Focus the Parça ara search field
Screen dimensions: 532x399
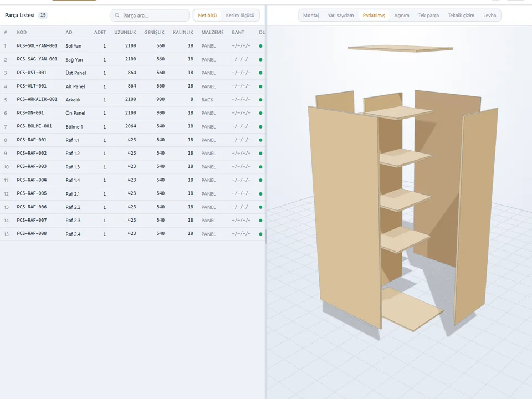[150, 16]
